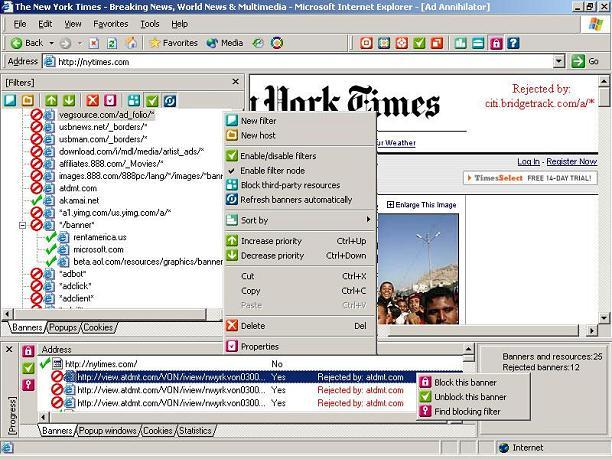Click the History icon in browser toolbar
The height and width of the screenshot is (459, 612).
pyautogui.click(x=258, y=43)
